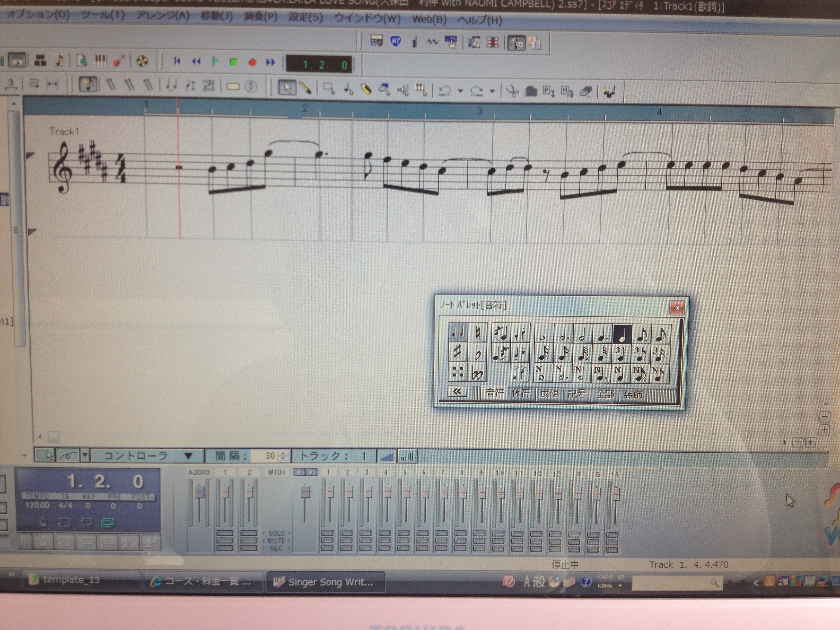Open the piano keyboard editor icon
840x630 pixels.
click(100, 60)
